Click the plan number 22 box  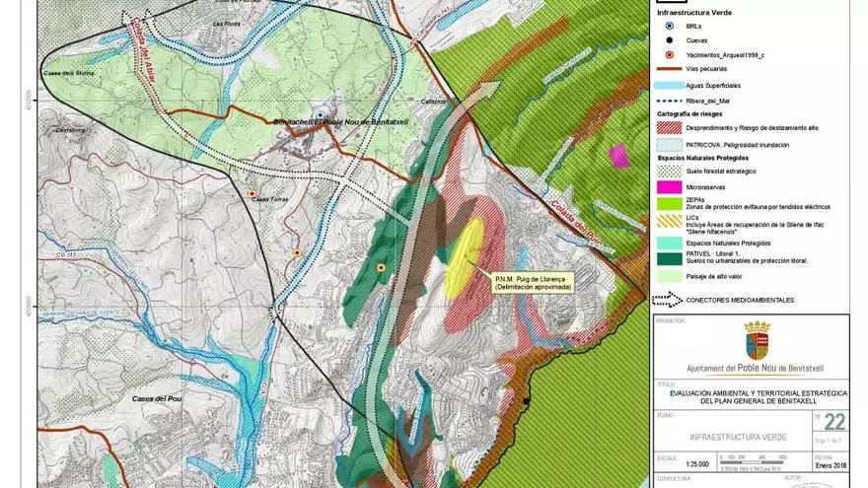click(x=833, y=423)
